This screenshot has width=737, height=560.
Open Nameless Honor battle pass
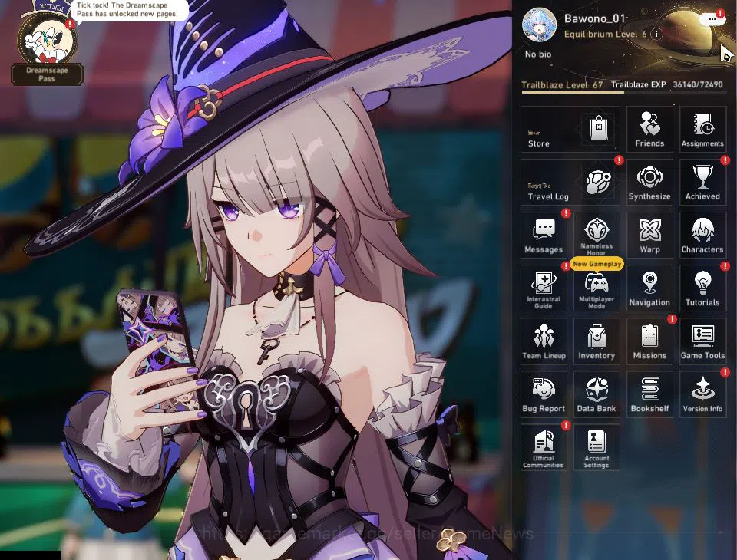coord(597,236)
